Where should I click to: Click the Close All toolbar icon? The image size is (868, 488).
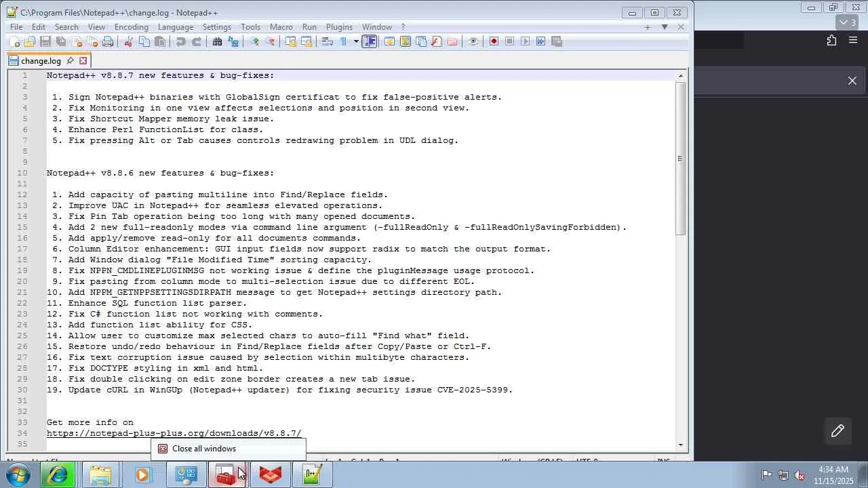coord(92,41)
